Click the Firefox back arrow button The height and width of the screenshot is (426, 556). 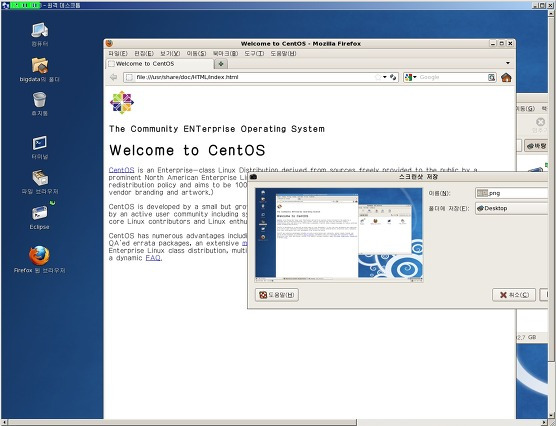tap(113, 77)
